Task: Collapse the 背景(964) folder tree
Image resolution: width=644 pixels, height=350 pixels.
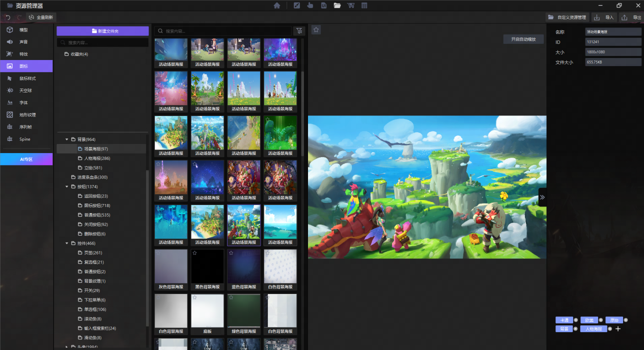Action: (67, 139)
